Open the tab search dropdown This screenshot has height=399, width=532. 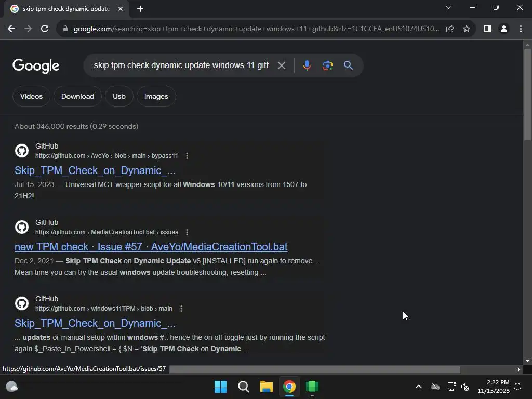[x=448, y=7]
